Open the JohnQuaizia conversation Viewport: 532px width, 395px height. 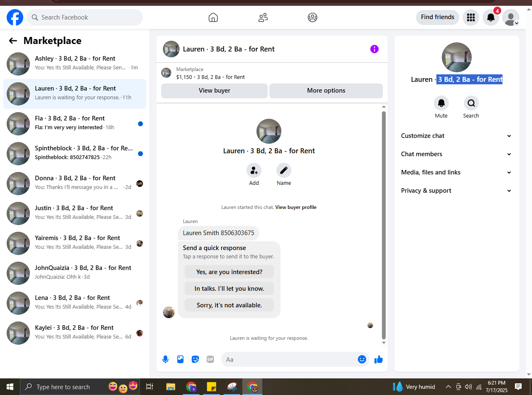[75, 273]
